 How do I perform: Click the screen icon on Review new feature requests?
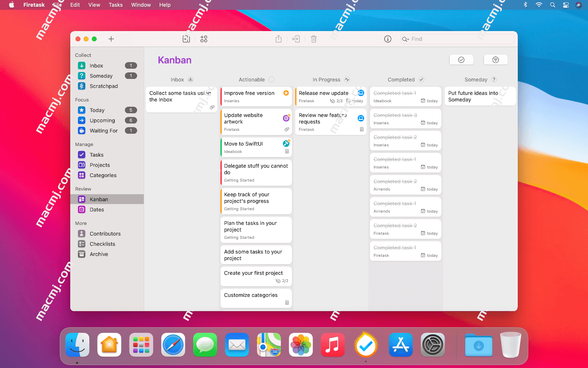[x=361, y=118]
